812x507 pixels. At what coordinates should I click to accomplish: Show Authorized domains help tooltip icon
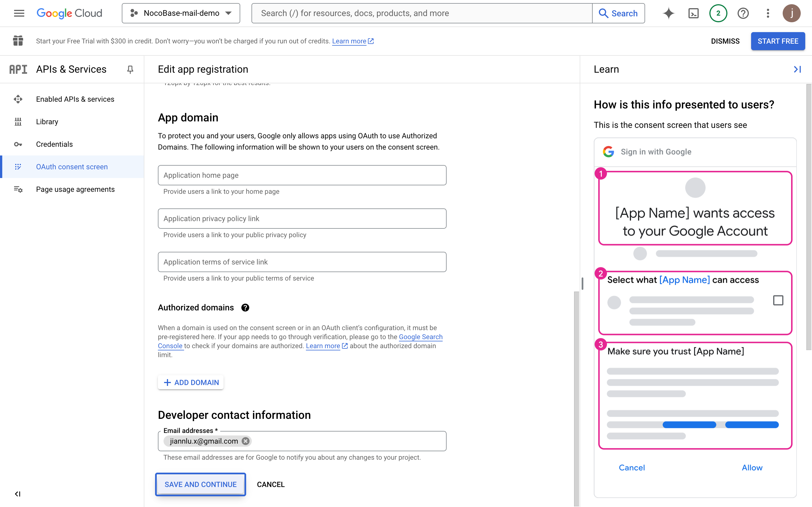[245, 308]
